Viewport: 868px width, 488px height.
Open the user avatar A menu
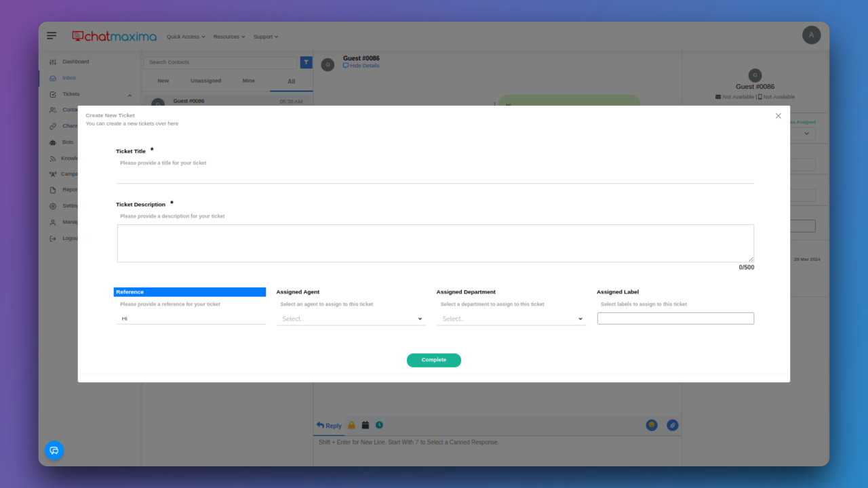[x=811, y=35]
